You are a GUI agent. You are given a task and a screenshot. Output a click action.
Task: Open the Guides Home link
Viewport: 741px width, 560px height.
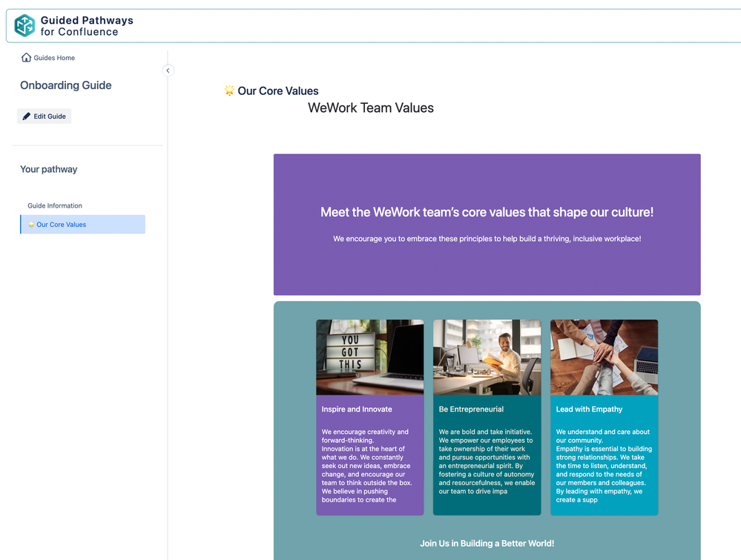[48, 58]
